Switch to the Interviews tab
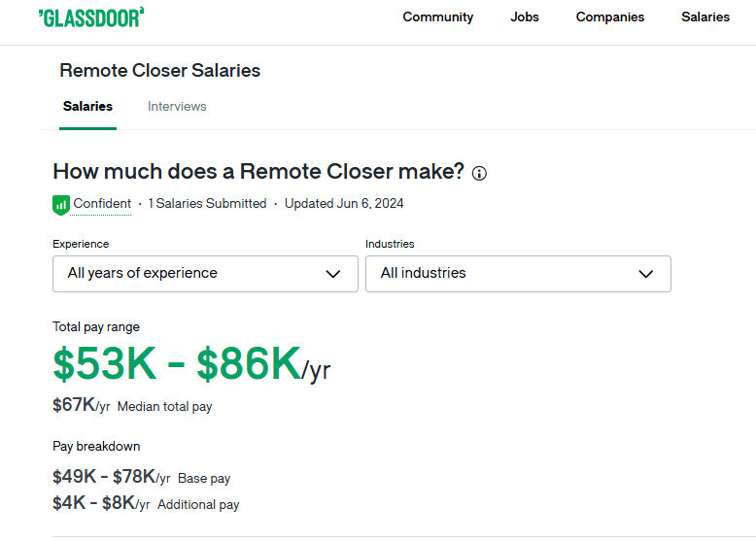The height and width of the screenshot is (541, 756). click(x=177, y=107)
